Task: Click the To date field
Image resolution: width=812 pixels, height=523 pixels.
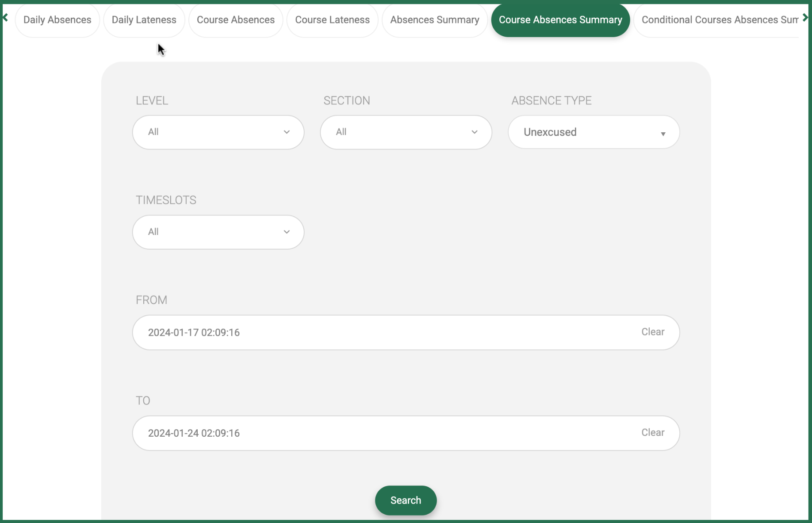Action: point(406,433)
